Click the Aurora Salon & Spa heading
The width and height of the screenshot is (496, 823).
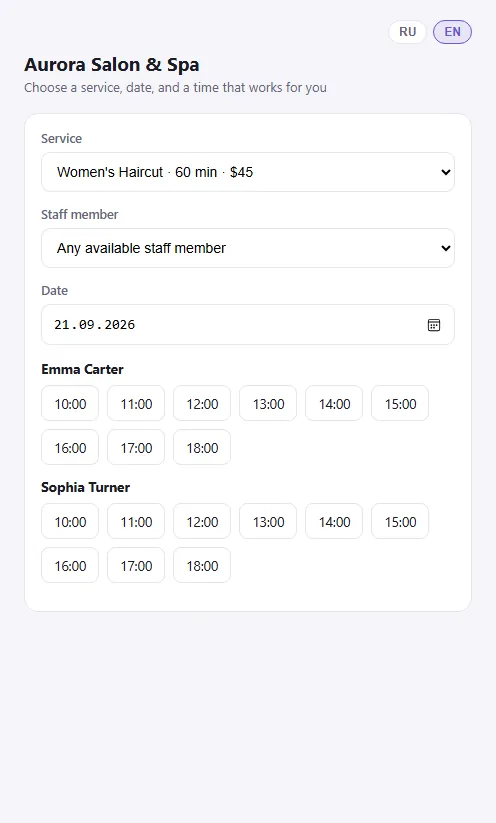click(x=112, y=65)
